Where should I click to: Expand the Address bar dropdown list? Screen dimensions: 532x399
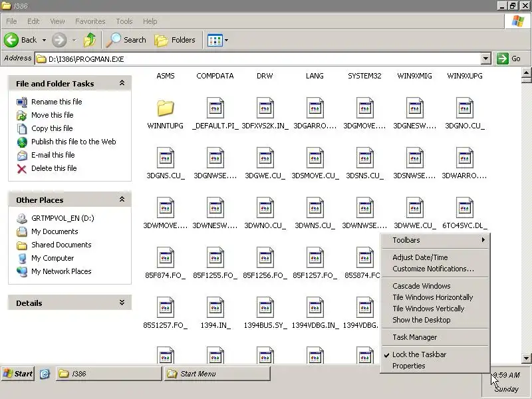pos(486,59)
